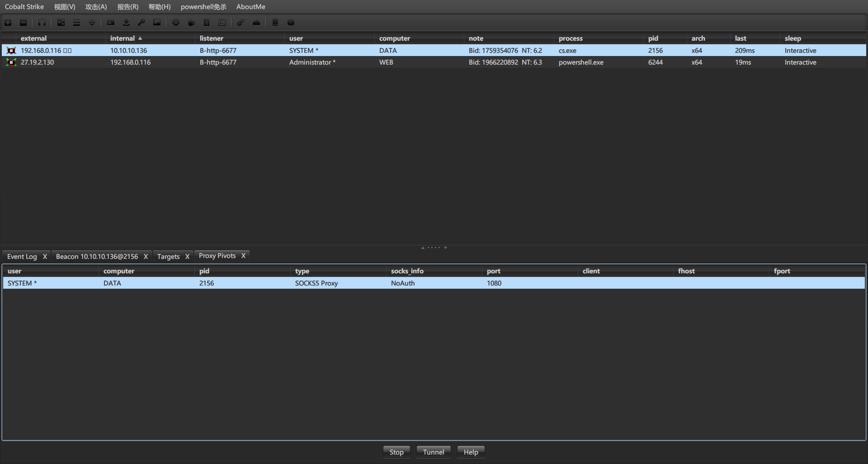Click beacon icon of 192.168.0.116 session row

pyautogui.click(x=11, y=51)
